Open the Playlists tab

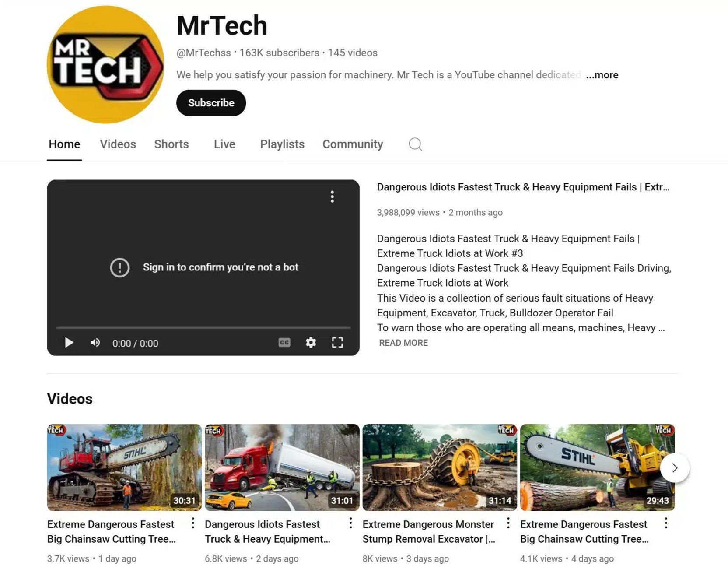pyautogui.click(x=282, y=144)
